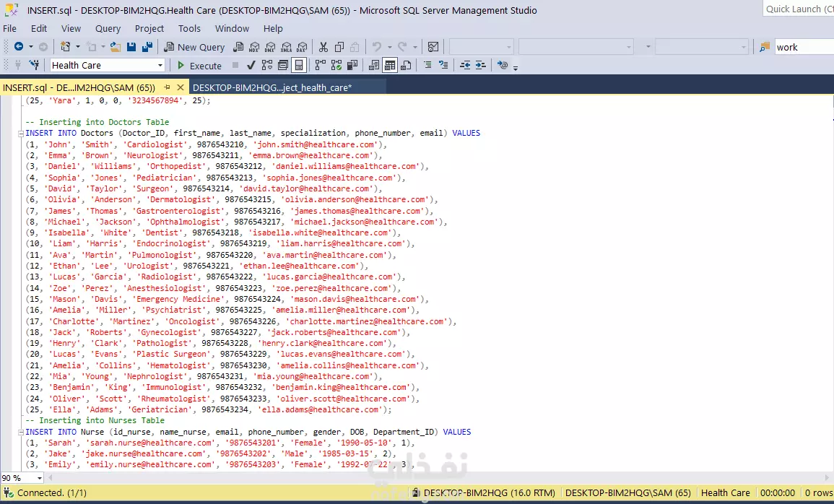Click the Find in Files folder icon
834x504 pixels.
(x=765, y=47)
